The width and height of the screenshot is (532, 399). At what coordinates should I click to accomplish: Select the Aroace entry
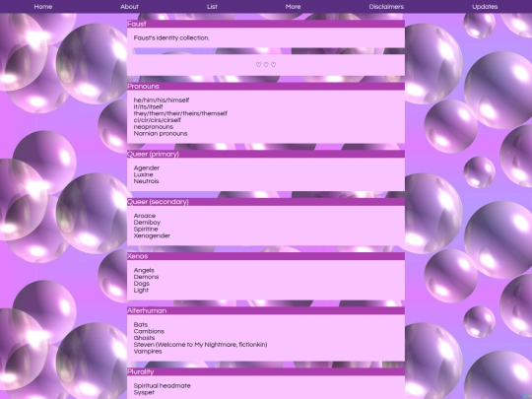click(145, 216)
